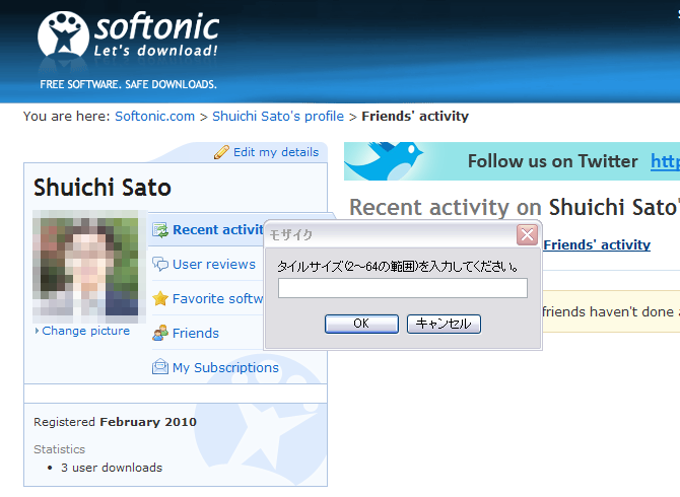Viewport: 680px width, 497px height.
Task: Open the Recent activity menu item
Action: (218, 229)
